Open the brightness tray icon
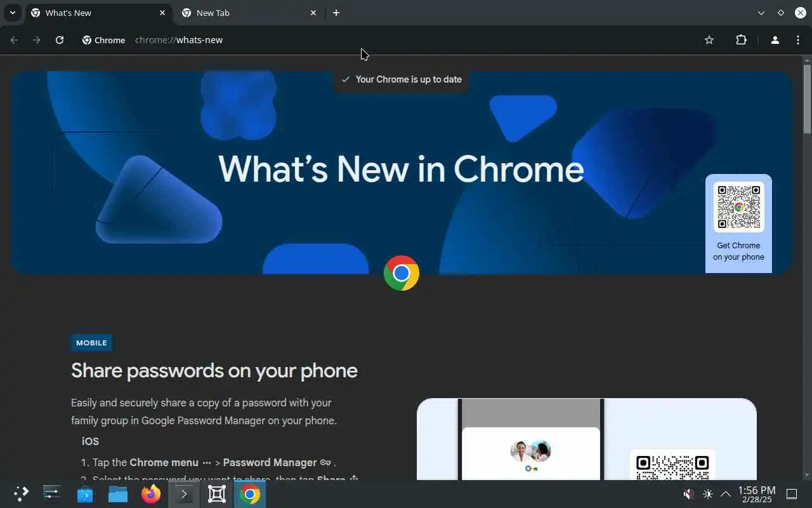The height and width of the screenshot is (508, 812). click(708, 494)
